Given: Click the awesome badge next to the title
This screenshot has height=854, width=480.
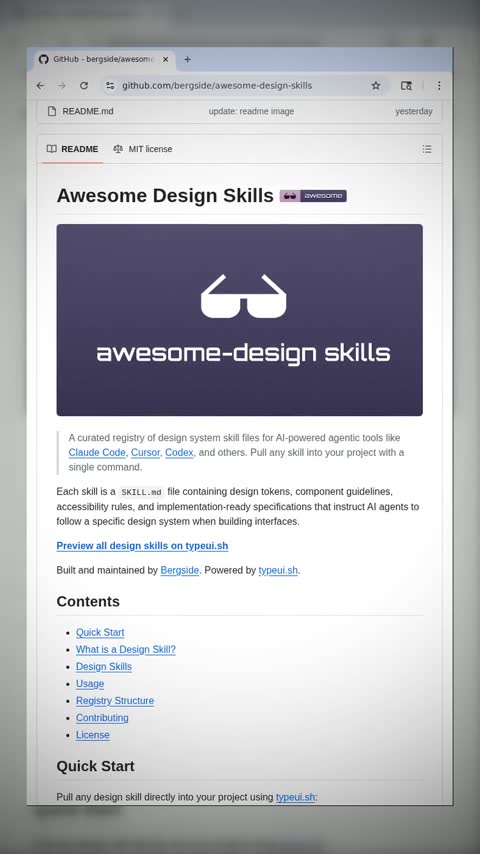Looking at the screenshot, I should coord(313,196).
